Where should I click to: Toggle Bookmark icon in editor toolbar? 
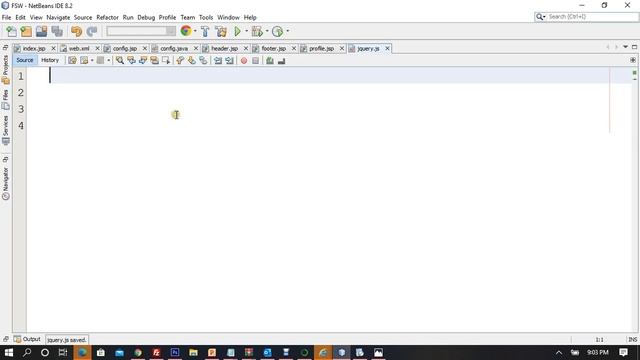(203, 61)
